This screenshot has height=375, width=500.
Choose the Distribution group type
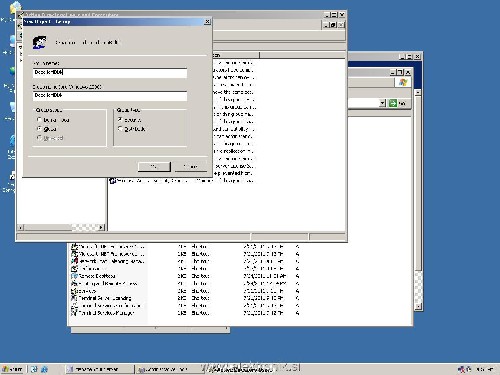pyautogui.click(x=120, y=129)
